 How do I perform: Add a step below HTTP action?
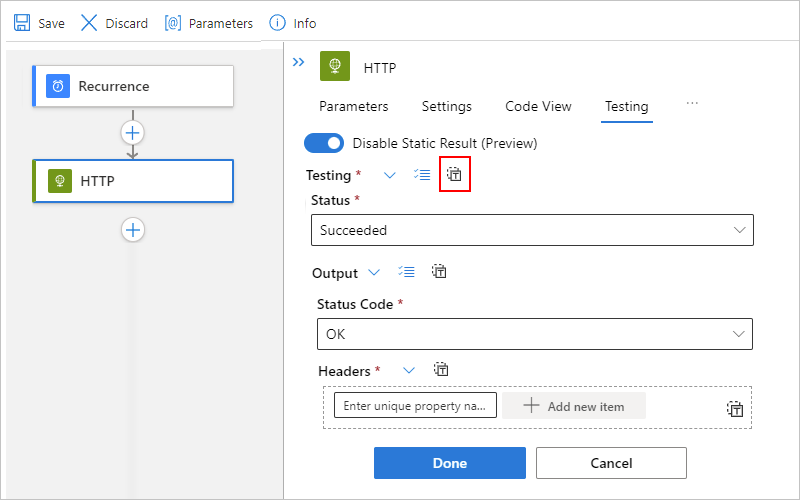133,230
